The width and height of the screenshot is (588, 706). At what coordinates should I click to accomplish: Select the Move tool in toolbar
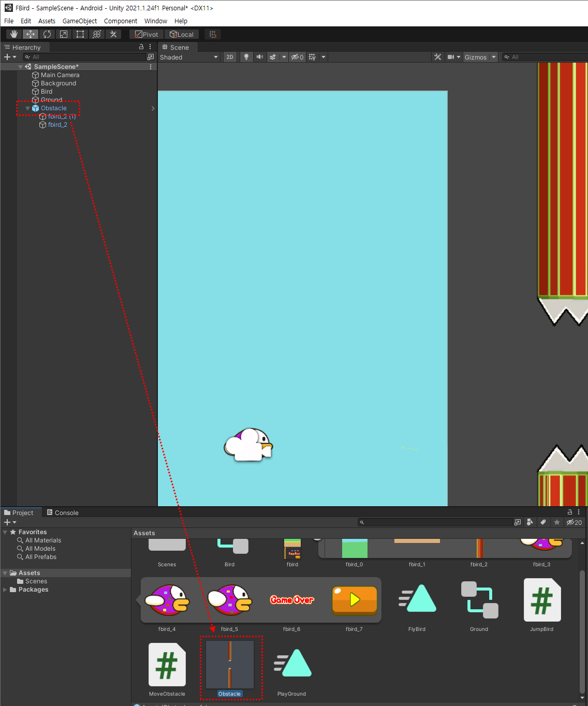coord(31,34)
